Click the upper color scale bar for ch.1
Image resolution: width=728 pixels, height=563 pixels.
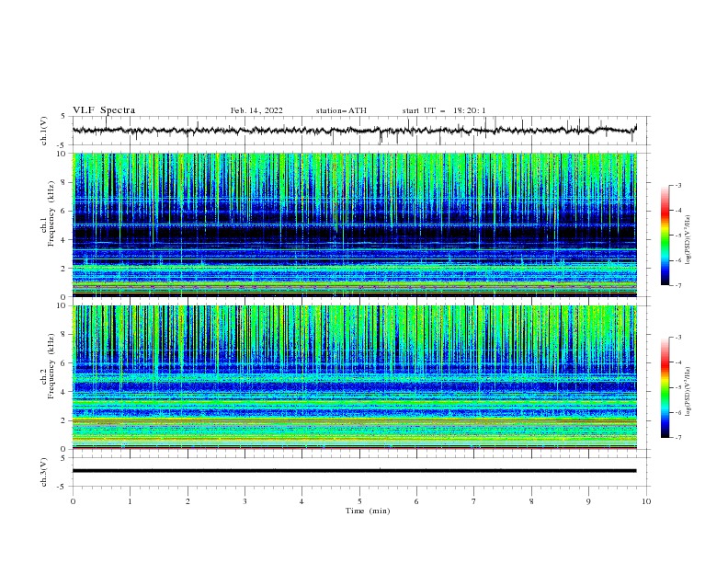click(665, 236)
